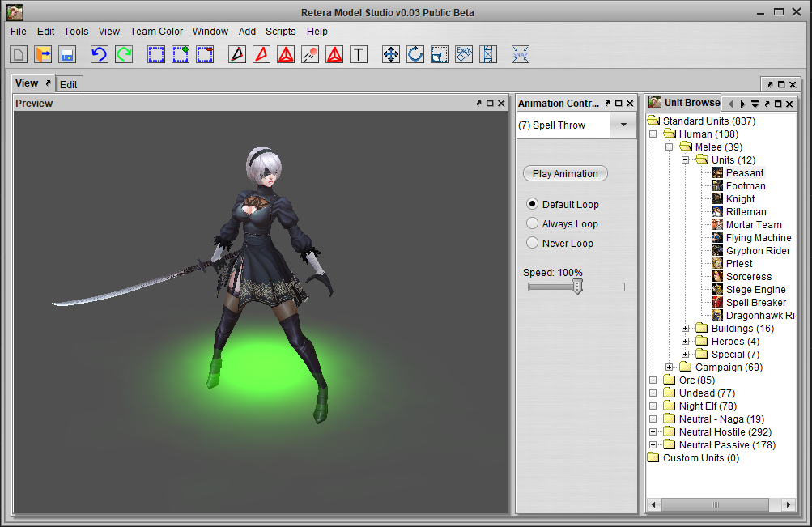
Task: Select the Always Loop radio button
Action: (x=532, y=223)
